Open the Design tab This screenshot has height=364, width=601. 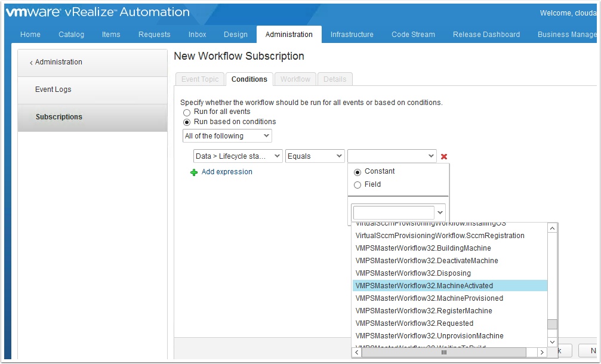click(236, 35)
